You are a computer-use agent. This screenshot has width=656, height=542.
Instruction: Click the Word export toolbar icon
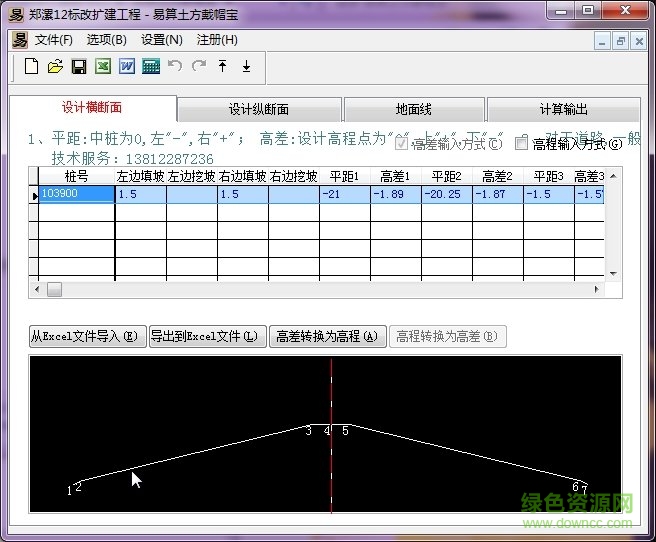click(x=127, y=67)
